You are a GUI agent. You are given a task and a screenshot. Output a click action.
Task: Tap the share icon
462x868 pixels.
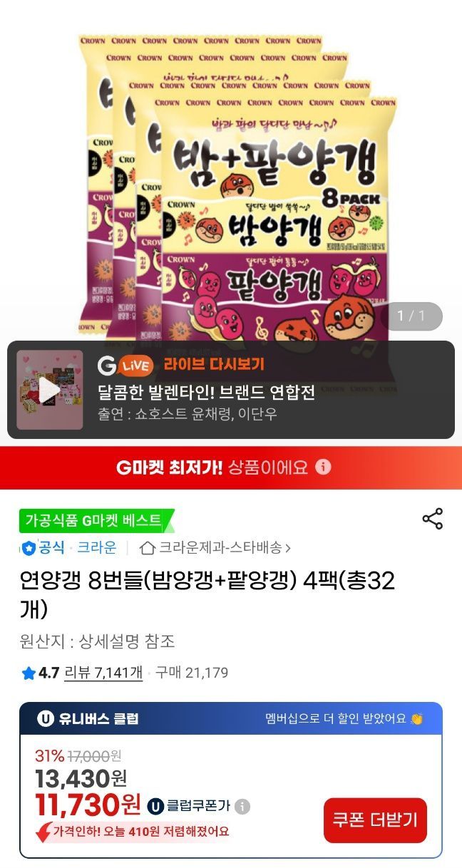pos(433,518)
